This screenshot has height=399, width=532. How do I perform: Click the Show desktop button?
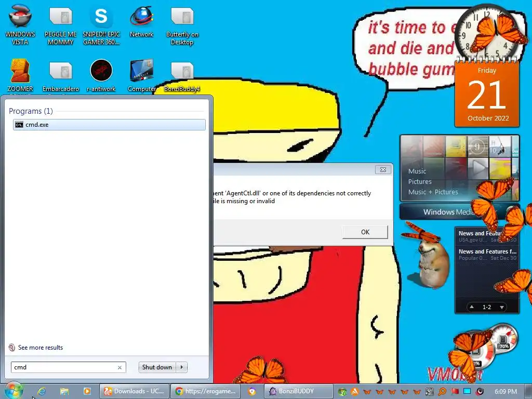click(528, 391)
